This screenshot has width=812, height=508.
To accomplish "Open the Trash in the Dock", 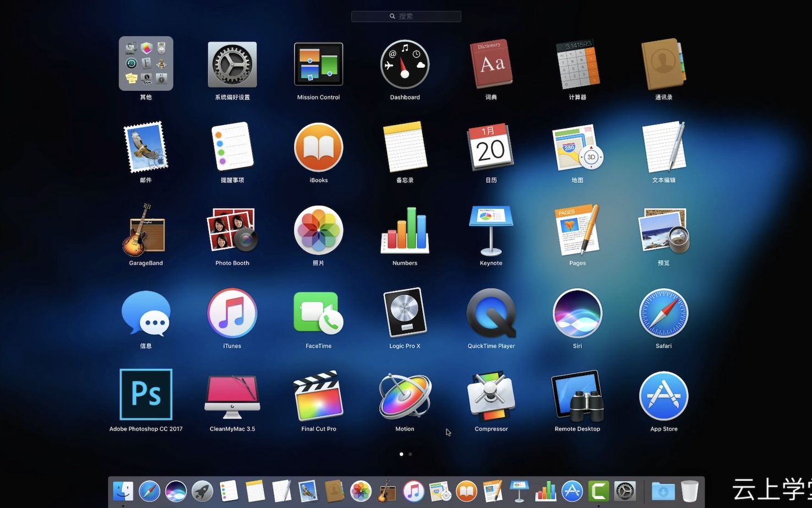I will pos(689,491).
